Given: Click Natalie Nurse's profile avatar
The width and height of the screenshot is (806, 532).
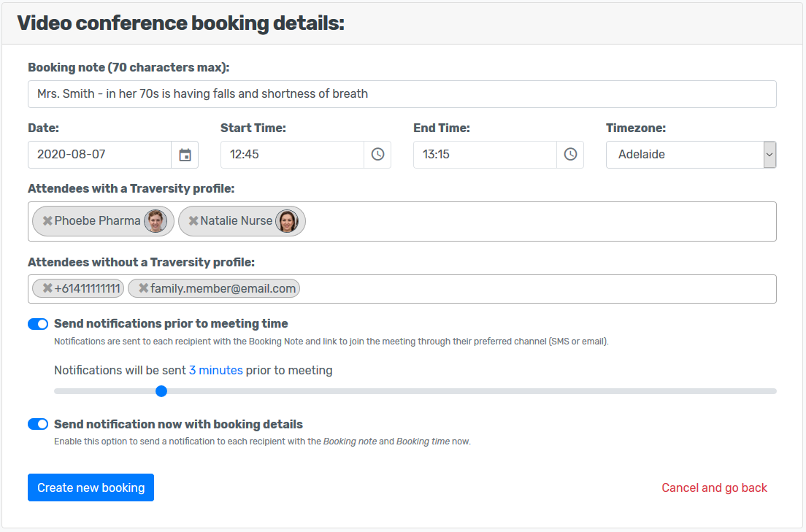Looking at the screenshot, I should click(x=287, y=221).
